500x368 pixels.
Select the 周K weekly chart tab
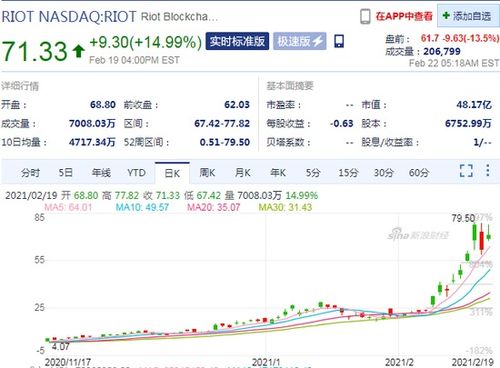[207, 173]
